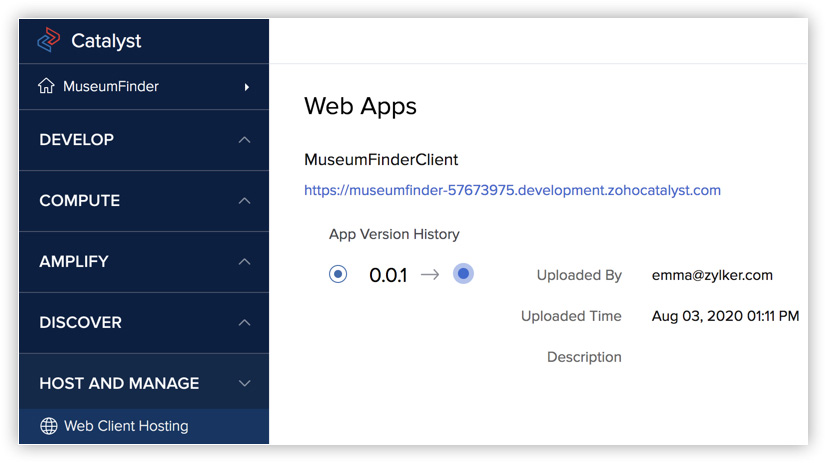Click the Catalyst logo icon
Image resolution: width=826 pixels, height=463 pixels.
tap(48, 41)
